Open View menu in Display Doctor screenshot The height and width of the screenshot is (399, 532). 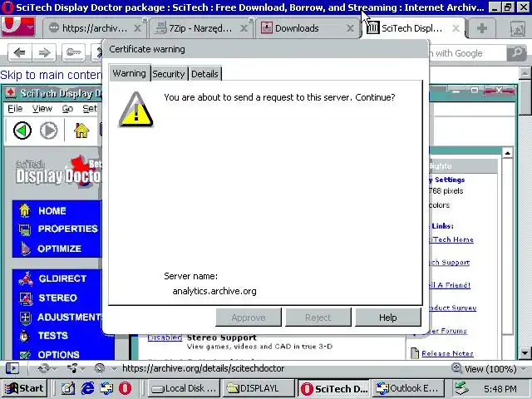click(42, 109)
